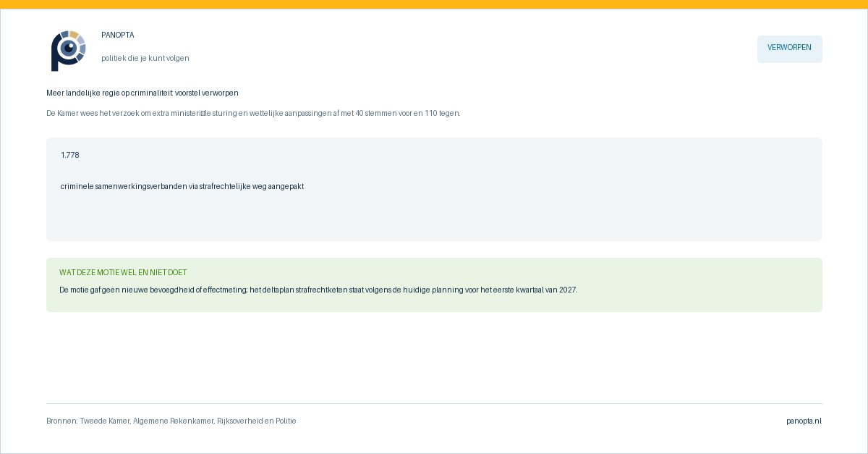Click the Bronnen source line in footer
Screen dimensions: 868x454
click(171, 421)
